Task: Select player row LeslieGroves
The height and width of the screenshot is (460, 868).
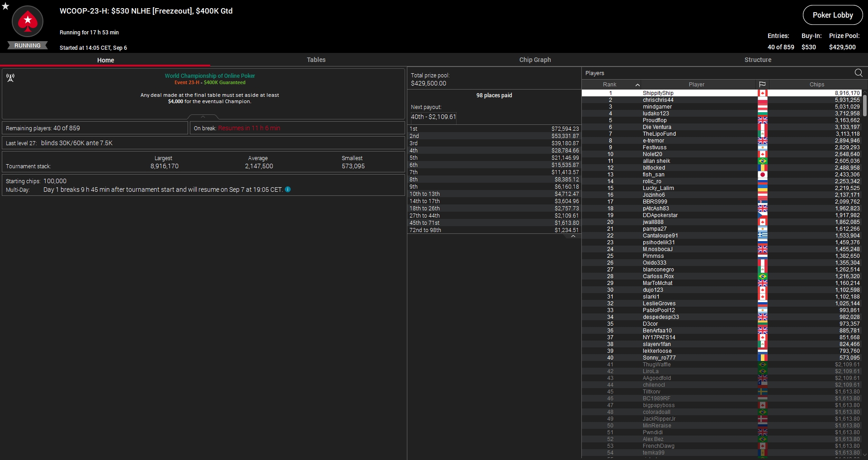Action: point(722,304)
